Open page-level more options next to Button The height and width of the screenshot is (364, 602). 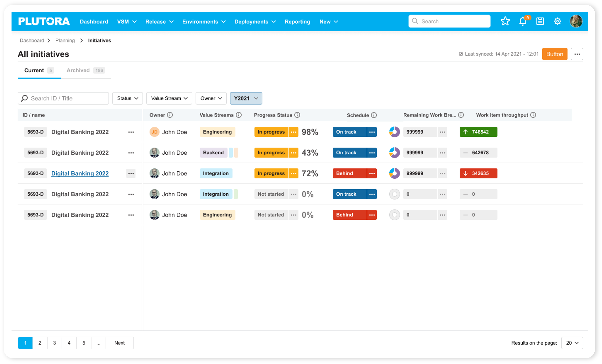577,54
